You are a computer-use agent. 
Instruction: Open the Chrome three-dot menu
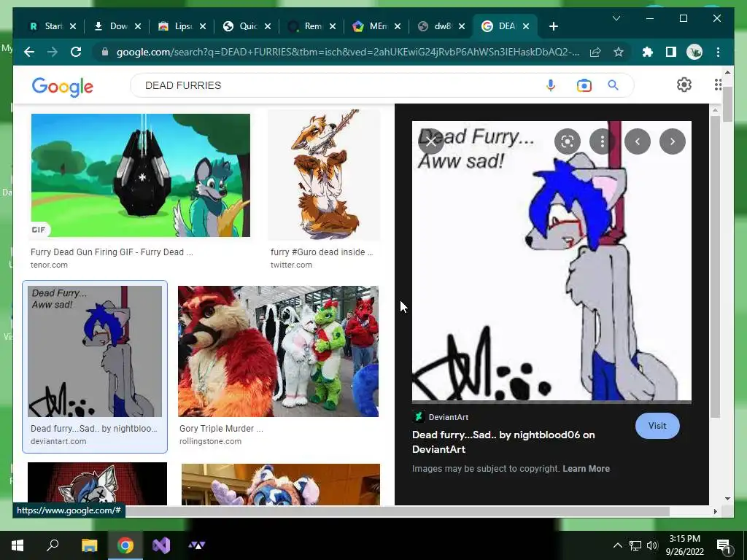point(718,52)
